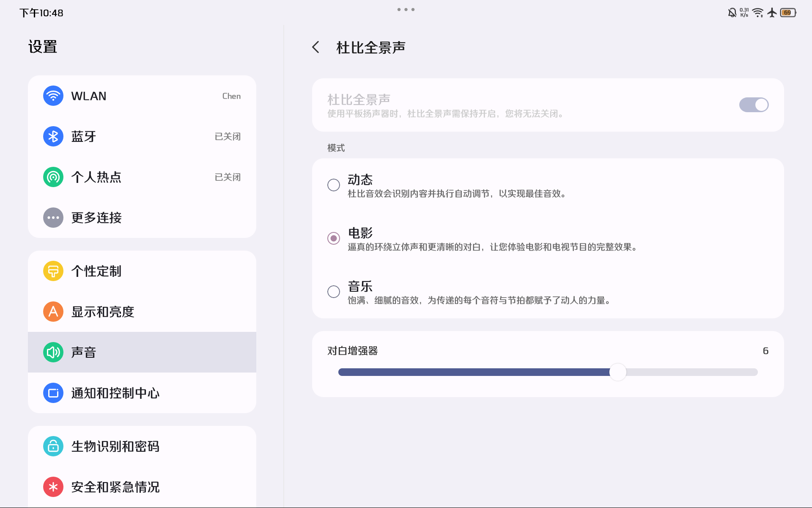812x508 pixels.
Task: Tap the personalization paint roller icon
Action: pyautogui.click(x=53, y=271)
